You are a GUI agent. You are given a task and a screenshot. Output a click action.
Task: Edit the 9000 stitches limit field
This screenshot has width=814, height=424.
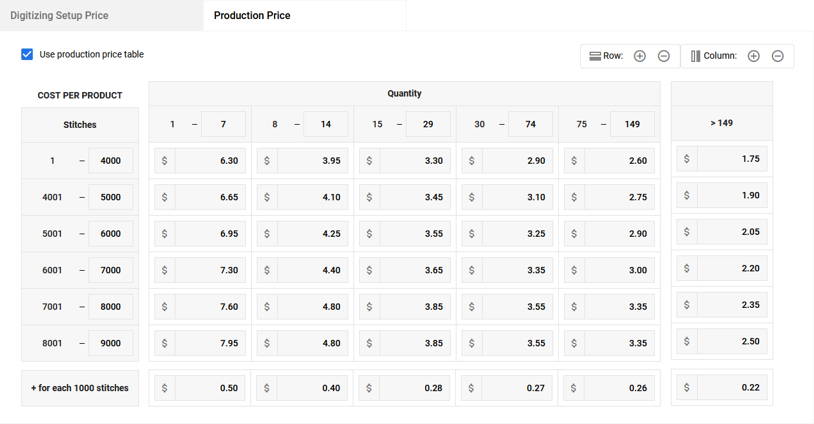pos(111,343)
